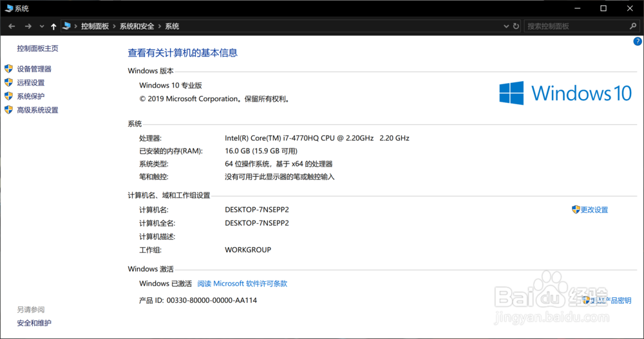Refresh the page with the refresh icon
644x339 pixels.
[x=516, y=26]
